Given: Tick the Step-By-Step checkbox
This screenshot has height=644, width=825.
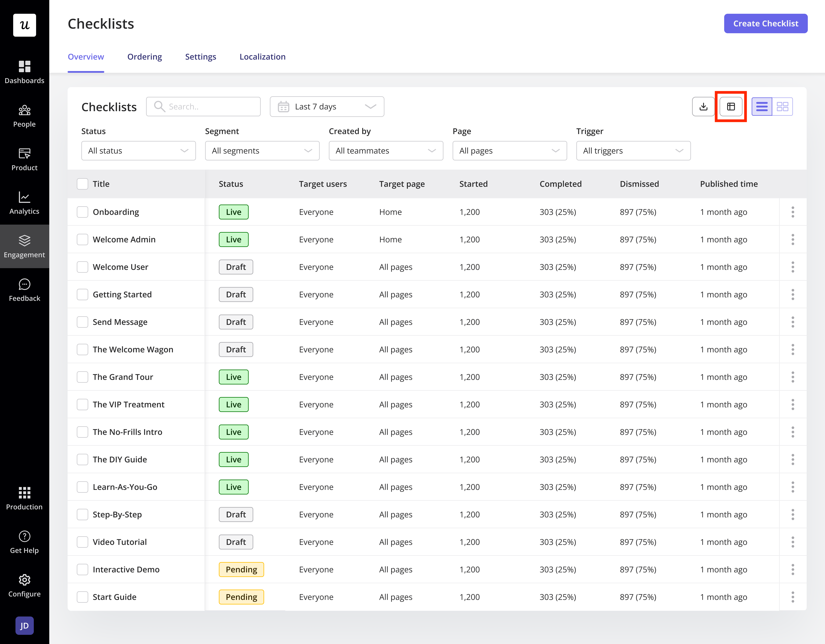Looking at the screenshot, I should (x=82, y=515).
